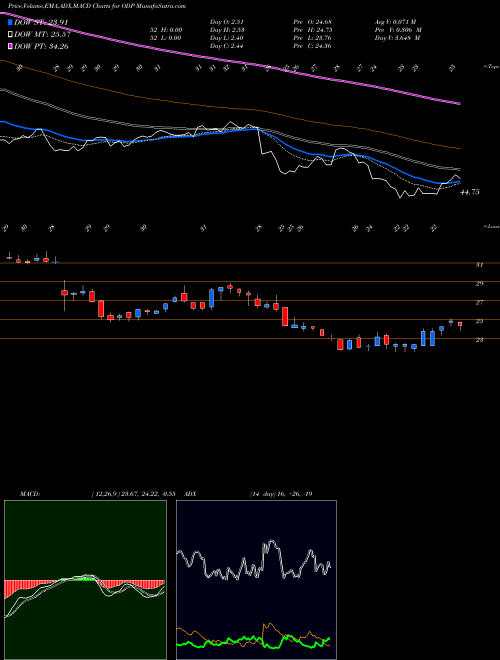Click the ADX panel heading
The image size is (500, 660).
[x=191, y=494]
